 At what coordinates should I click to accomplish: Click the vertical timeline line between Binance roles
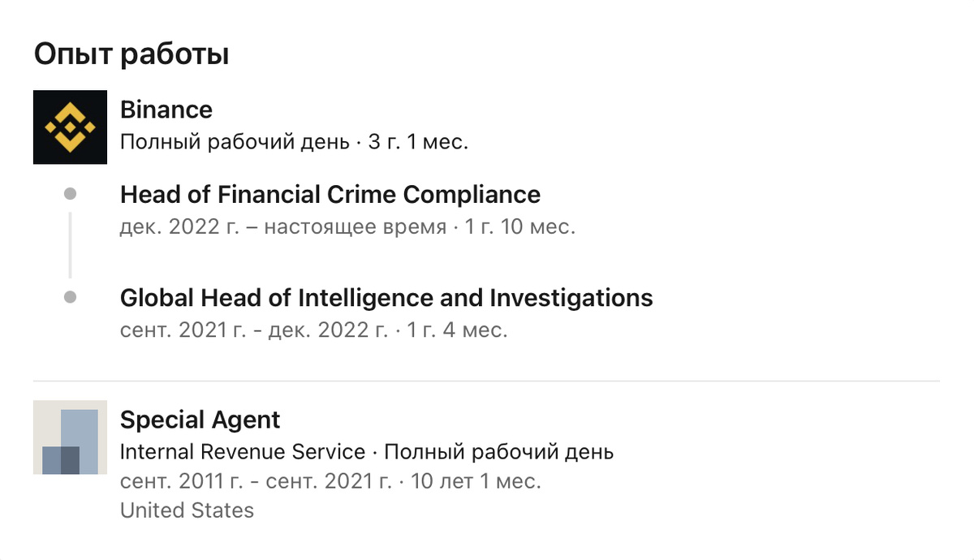[x=70, y=245]
